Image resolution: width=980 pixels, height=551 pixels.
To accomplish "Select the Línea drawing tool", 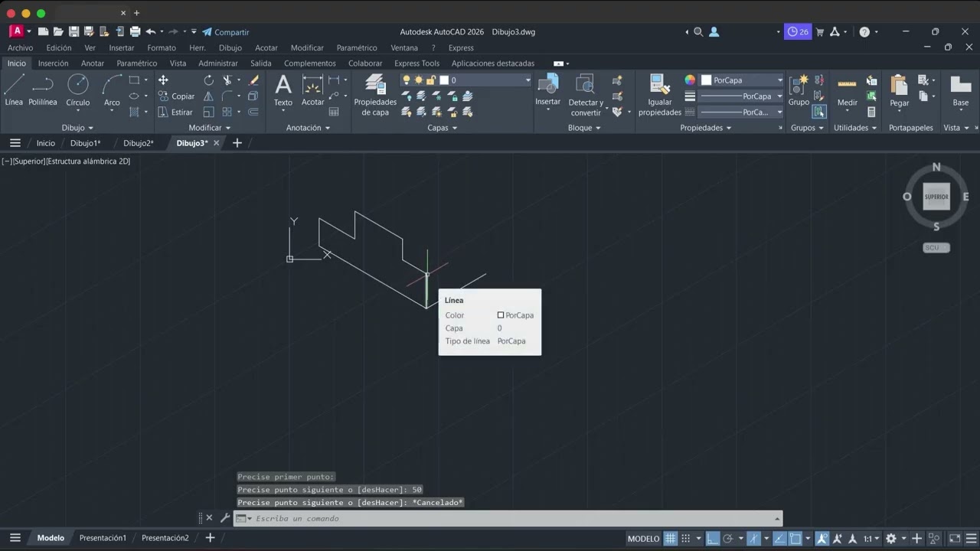I will (x=14, y=90).
